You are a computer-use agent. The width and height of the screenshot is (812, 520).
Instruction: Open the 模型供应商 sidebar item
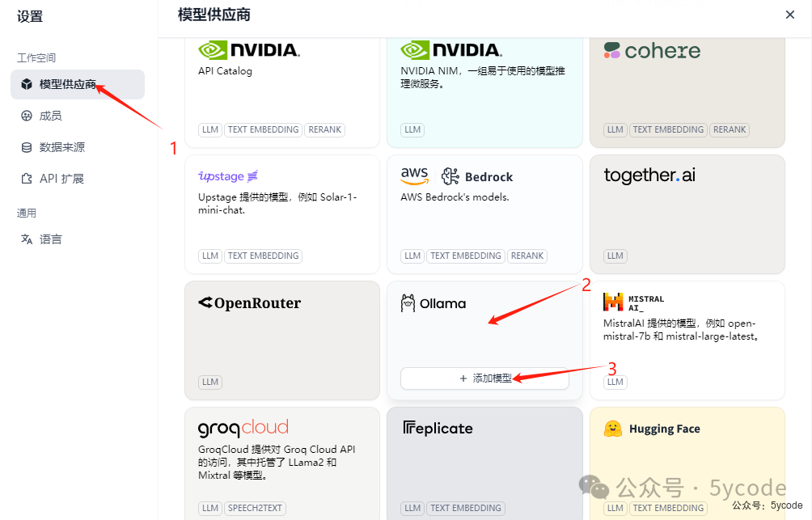coord(77,84)
